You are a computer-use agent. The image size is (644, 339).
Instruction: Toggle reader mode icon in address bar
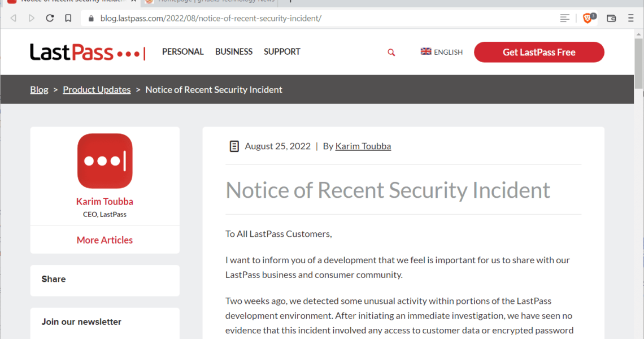[564, 18]
